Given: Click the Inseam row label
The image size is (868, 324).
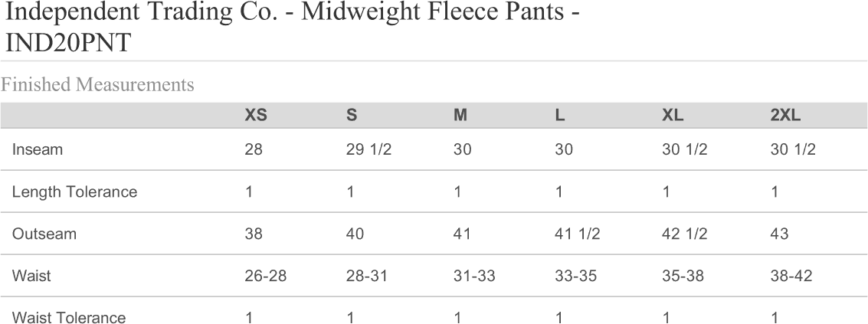Looking at the screenshot, I should [37, 150].
